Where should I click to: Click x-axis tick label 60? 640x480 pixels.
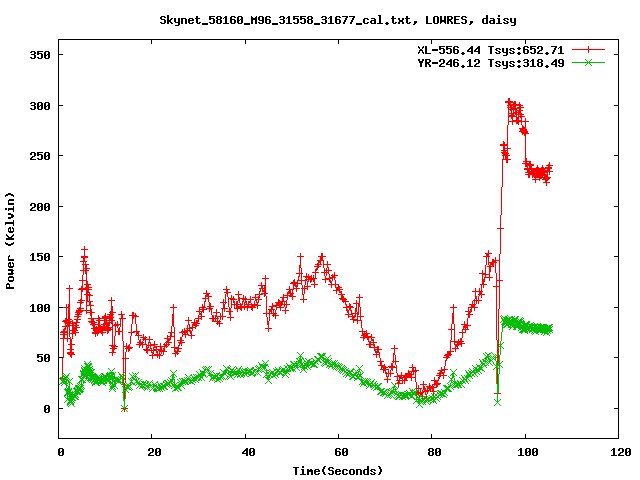pos(341,452)
